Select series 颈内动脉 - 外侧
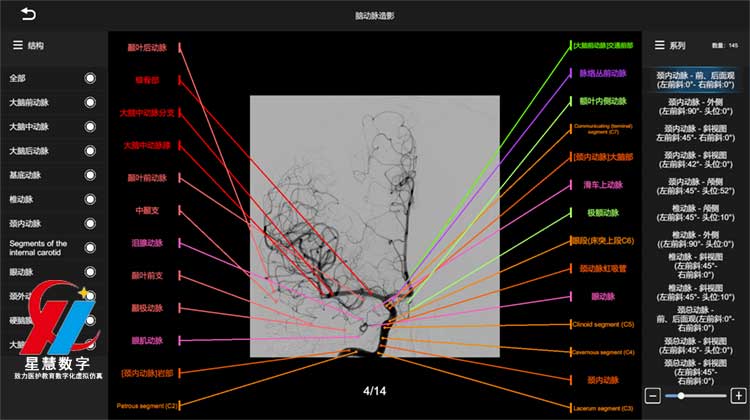The height and width of the screenshot is (420, 750). [695, 107]
